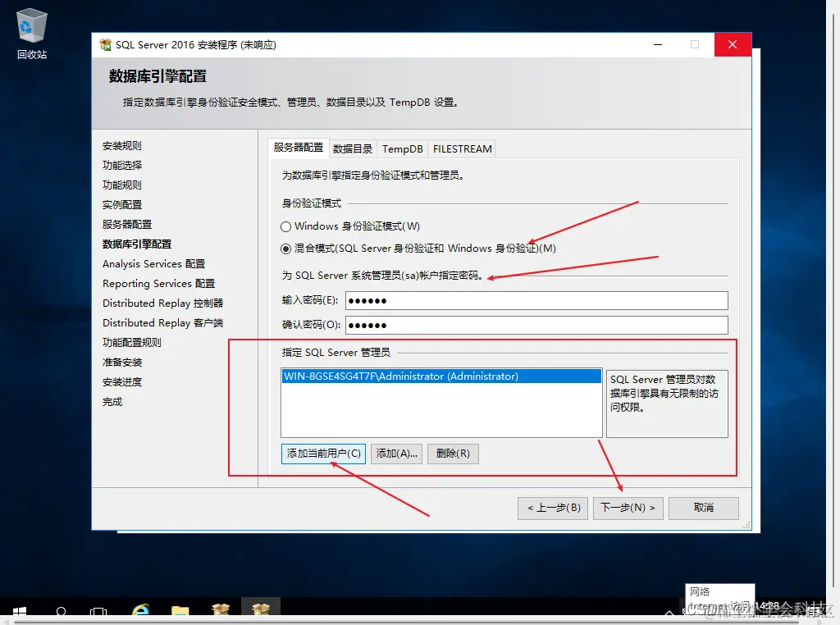Open File Explorer from the taskbar
The image size is (840, 625).
180,611
